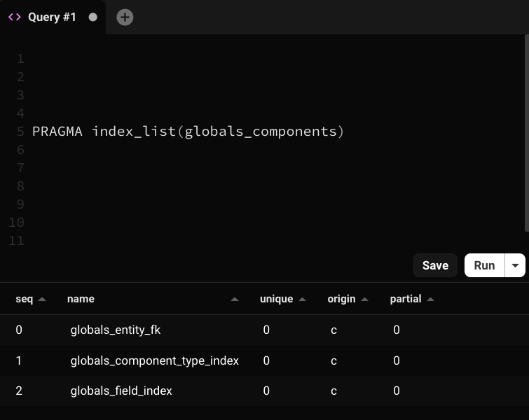Select the globals_field_index cell

click(121, 391)
